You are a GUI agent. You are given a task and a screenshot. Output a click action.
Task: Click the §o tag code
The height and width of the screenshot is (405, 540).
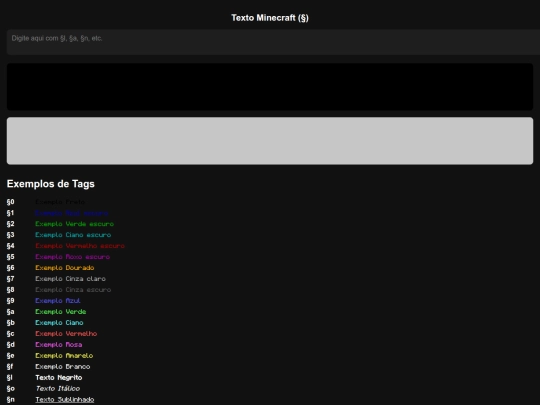[11, 388]
